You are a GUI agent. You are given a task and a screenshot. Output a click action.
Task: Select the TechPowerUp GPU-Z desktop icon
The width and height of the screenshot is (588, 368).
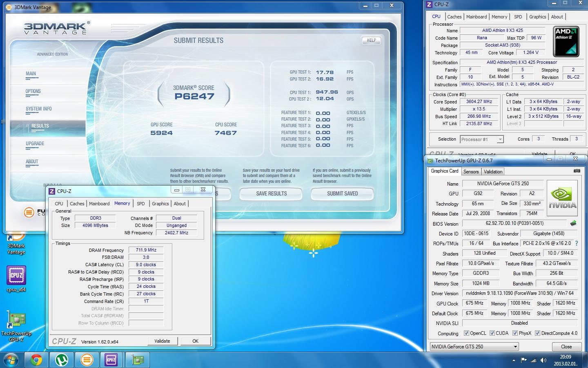tap(16, 326)
